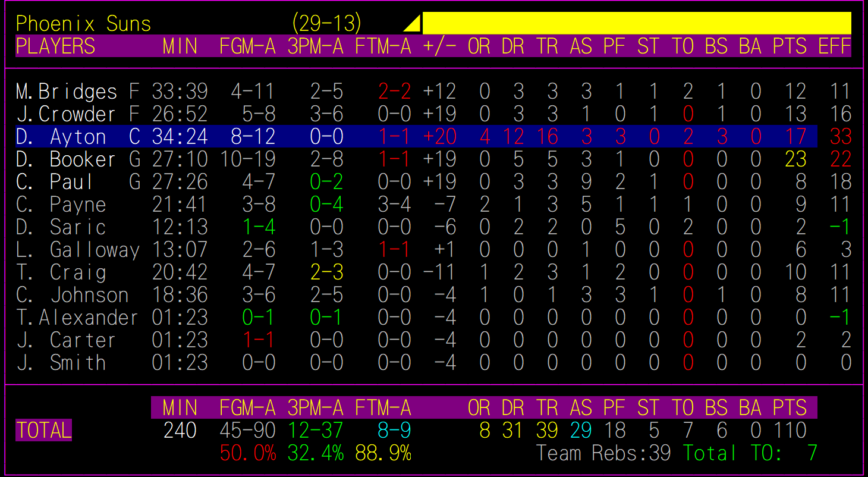Screen dimensions: 868x477
Task: Click the Phoenix Suns team name
Action: pos(83,24)
